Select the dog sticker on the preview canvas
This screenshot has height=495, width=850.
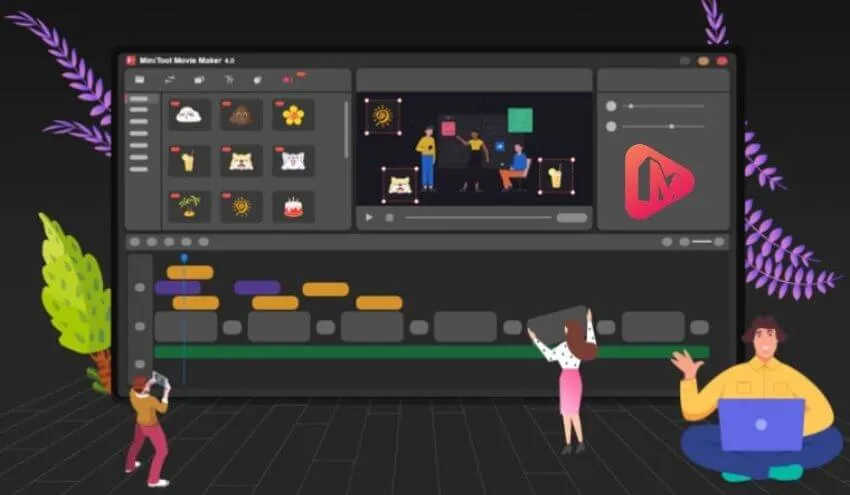click(400, 185)
